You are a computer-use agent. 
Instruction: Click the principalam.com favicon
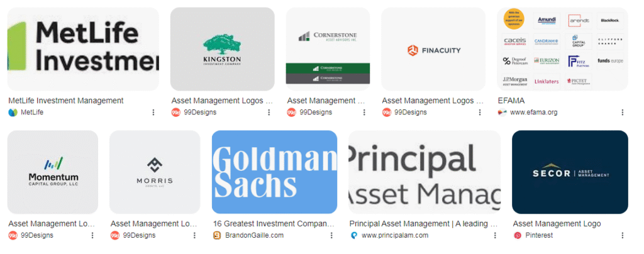(x=354, y=235)
